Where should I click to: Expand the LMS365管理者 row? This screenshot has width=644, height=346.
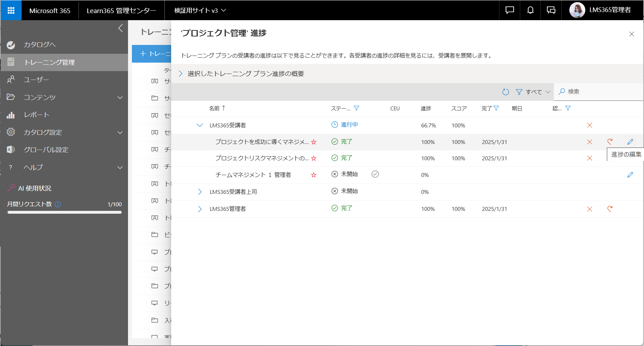[200, 209]
